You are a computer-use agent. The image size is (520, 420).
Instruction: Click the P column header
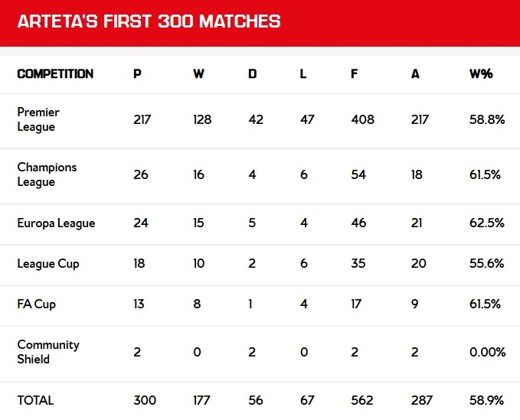tap(136, 74)
